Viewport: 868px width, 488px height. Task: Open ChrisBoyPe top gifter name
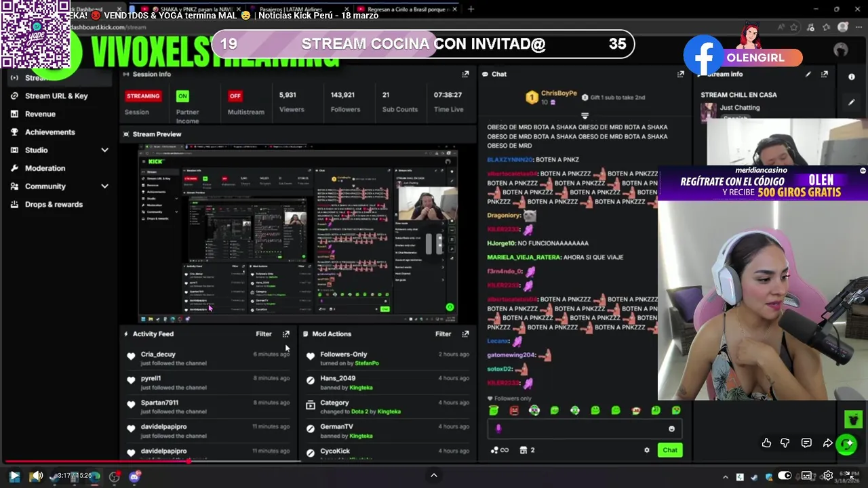559,93
